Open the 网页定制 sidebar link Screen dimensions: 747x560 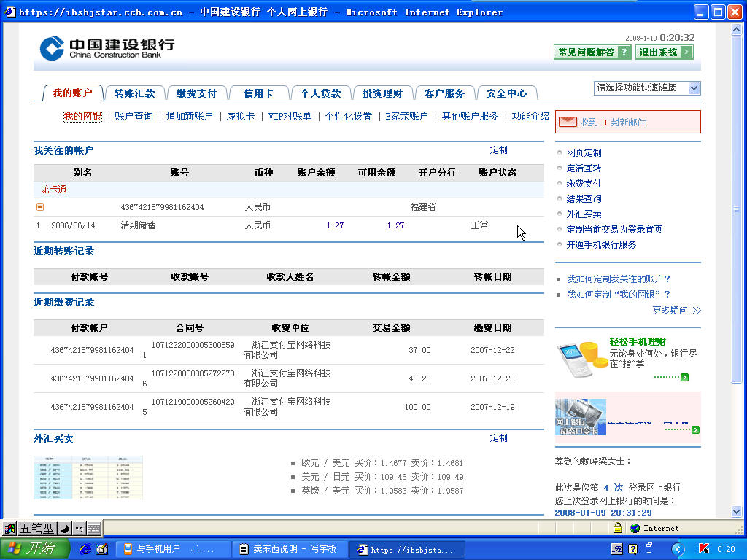click(584, 153)
